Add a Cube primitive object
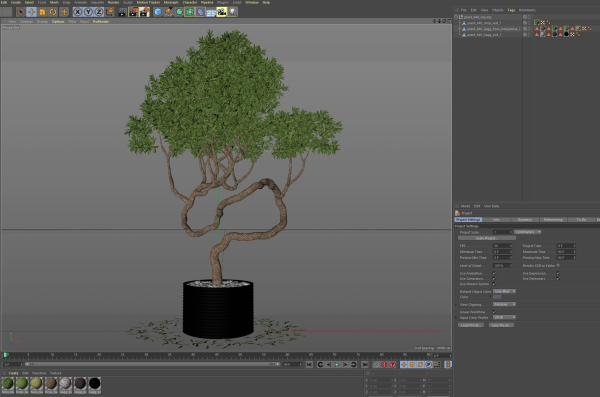The image size is (600, 397). tap(158, 12)
